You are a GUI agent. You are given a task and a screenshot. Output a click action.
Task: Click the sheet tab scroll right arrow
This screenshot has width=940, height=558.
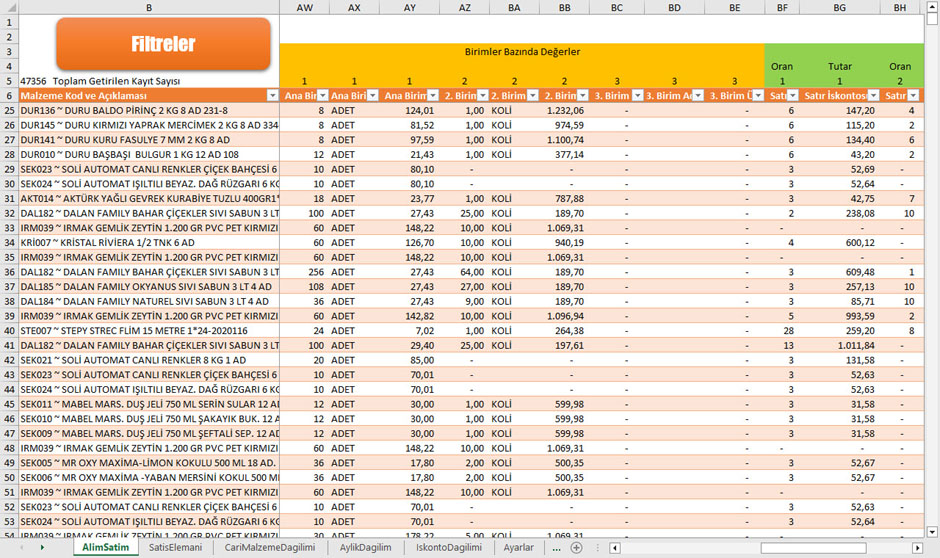pos(42,547)
